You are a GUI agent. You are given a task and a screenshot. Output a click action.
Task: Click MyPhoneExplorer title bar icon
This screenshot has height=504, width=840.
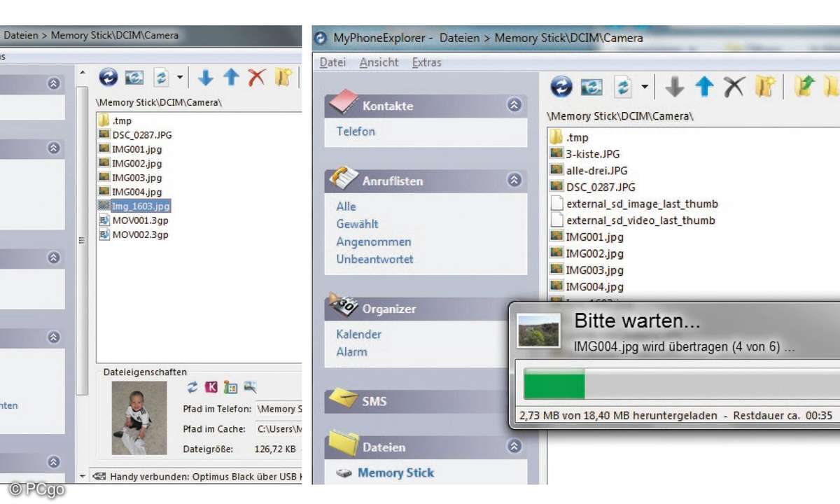click(x=321, y=38)
